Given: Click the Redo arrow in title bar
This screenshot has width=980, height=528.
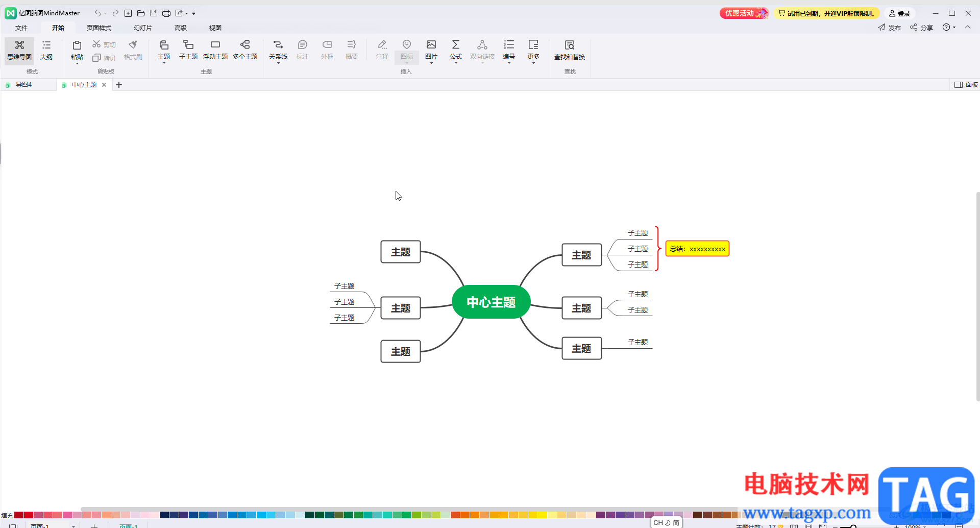Looking at the screenshot, I should 115,13.
